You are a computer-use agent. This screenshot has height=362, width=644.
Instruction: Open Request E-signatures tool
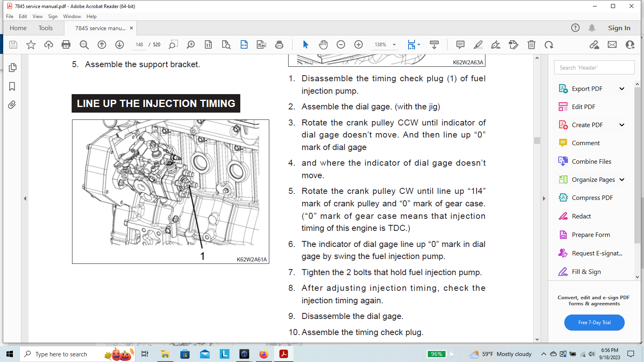click(x=590, y=253)
